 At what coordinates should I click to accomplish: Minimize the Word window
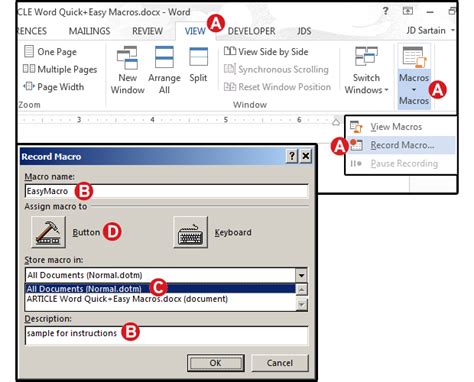click(430, 12)
